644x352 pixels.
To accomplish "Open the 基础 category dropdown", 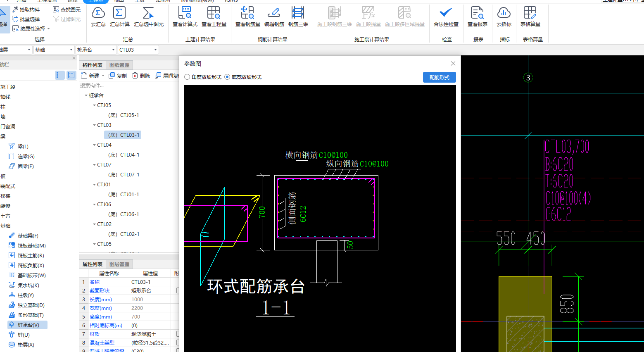I will [53, 50].
